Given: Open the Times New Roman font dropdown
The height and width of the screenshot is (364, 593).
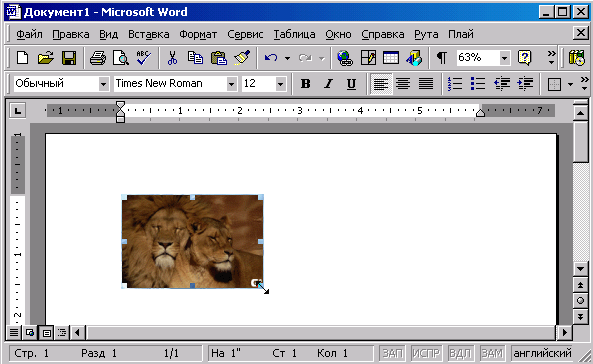Looking at the screenshot, I should 231,84.
